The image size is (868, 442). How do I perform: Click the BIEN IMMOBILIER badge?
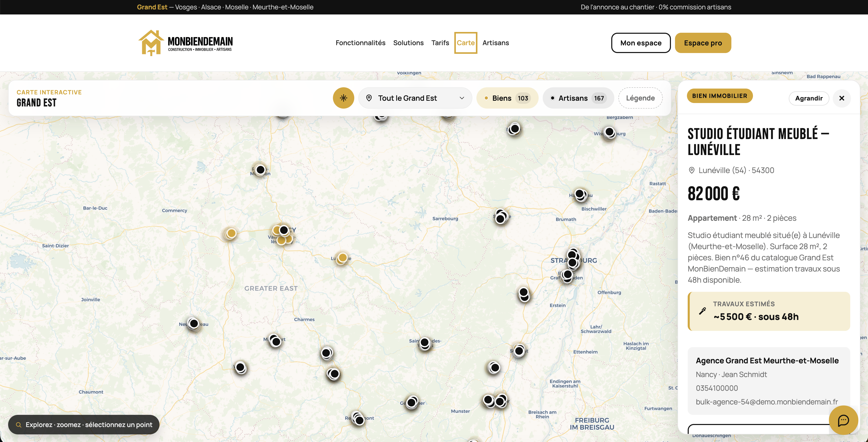[x=719, y=96]
